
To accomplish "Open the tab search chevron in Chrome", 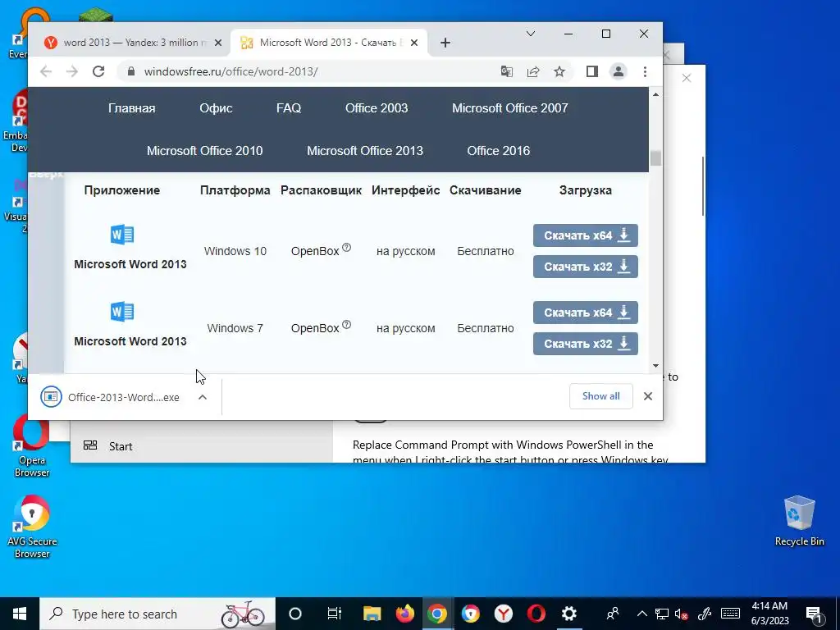I will (x=531, y=34).
